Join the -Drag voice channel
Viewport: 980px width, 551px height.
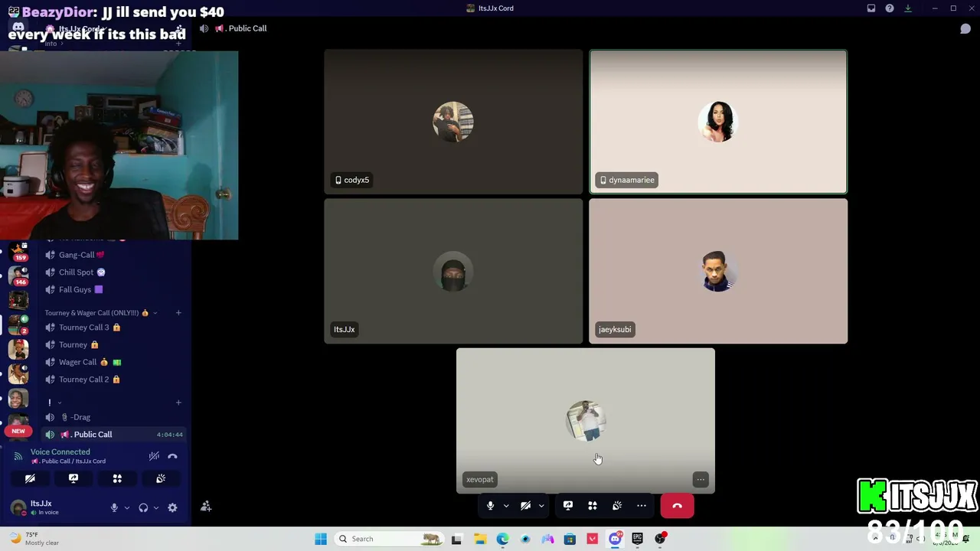114,417
